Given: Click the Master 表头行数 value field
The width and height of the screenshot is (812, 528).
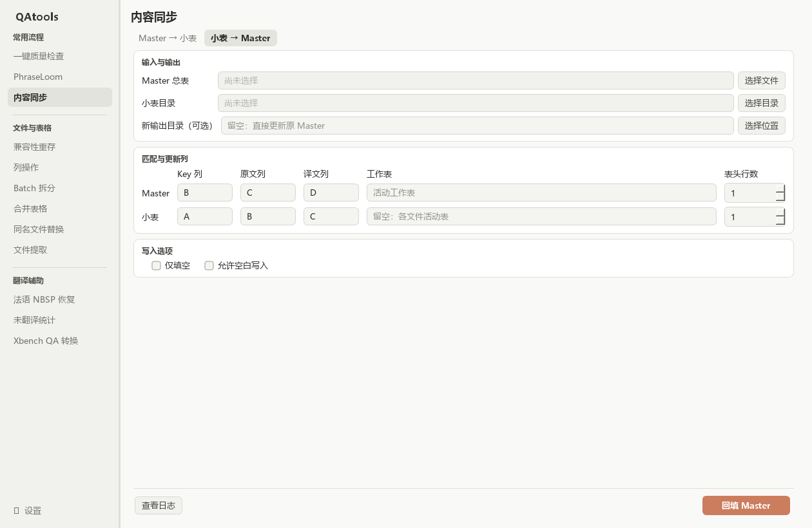Looking at the screenshot, I should click(x=750, y=193).
